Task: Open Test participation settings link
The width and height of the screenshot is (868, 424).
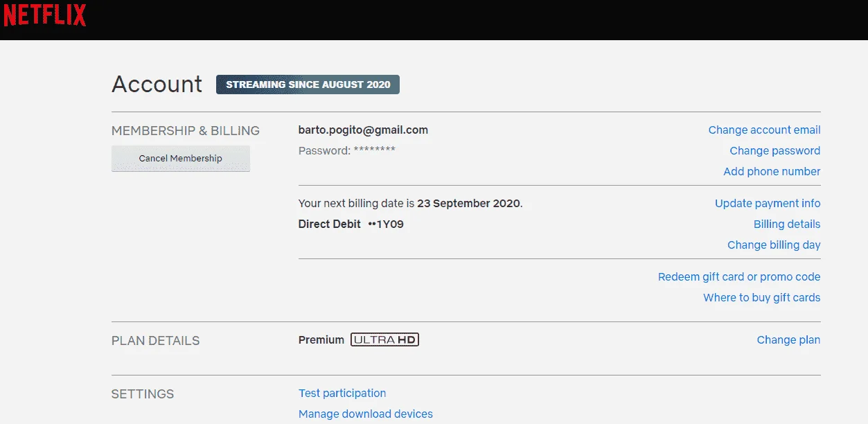Action: click(342, 394)
